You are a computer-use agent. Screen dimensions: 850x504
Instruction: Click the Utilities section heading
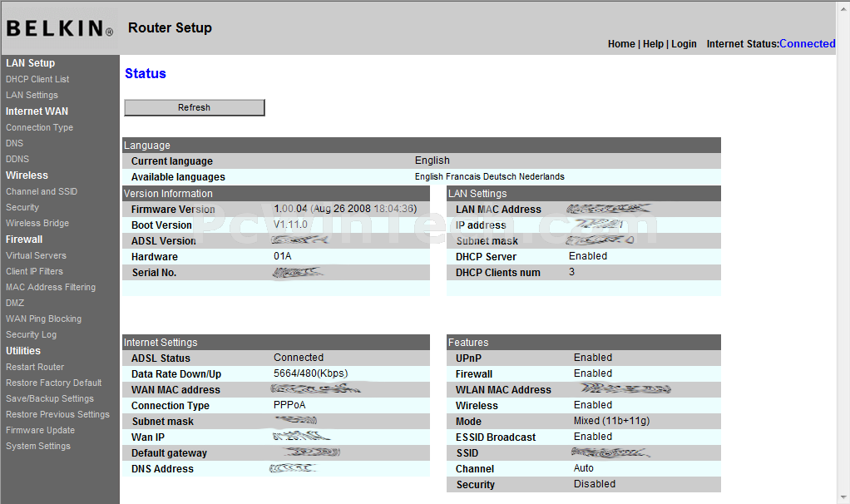tap(22, 351)
